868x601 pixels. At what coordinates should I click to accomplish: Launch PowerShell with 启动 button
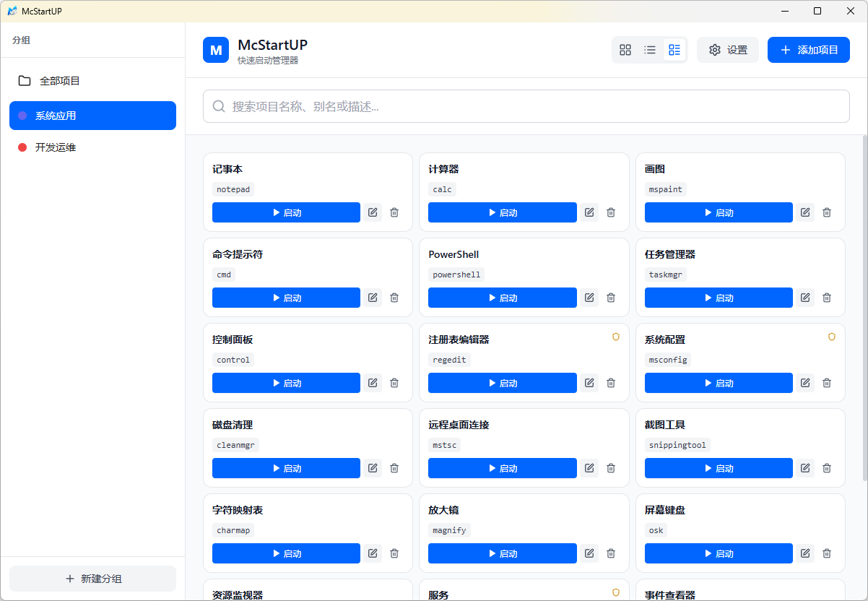coord(503,298)
